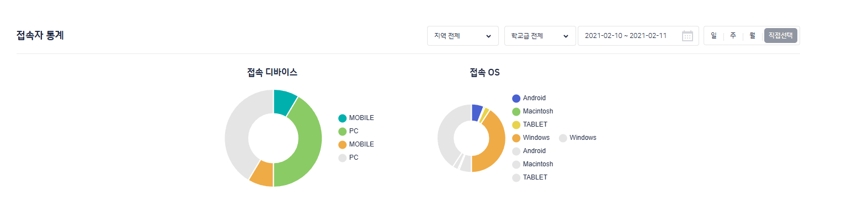This screenshot has width=868, height=201.
Task: Click the date range field 2021-02-10 ~ 2021-02-11
Action: tap(638, 36)
